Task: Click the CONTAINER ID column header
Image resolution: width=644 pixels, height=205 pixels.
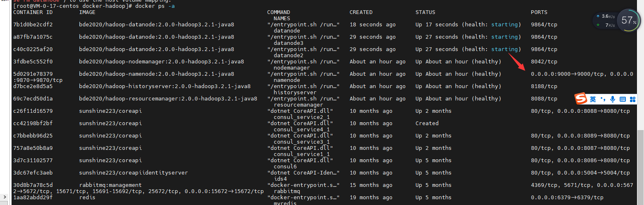Action: click(x=33, y=12)
